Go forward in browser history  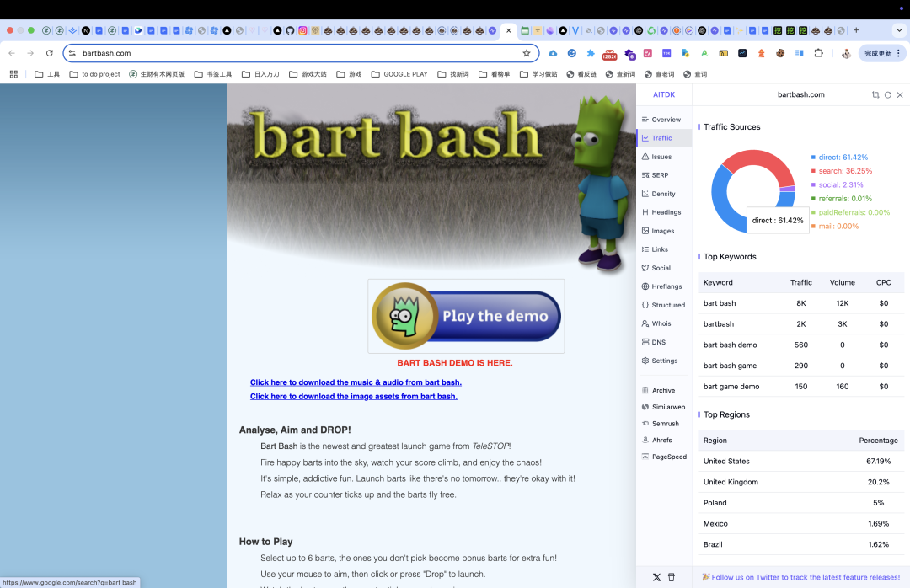point(30,53)
